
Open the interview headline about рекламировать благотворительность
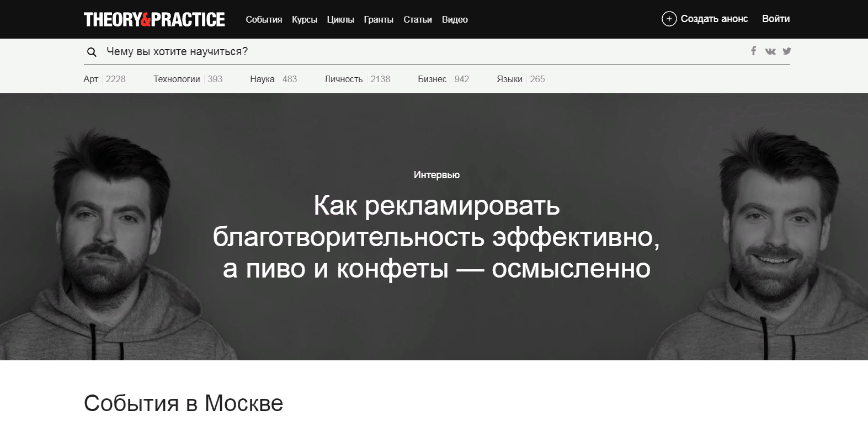(436, 237)
